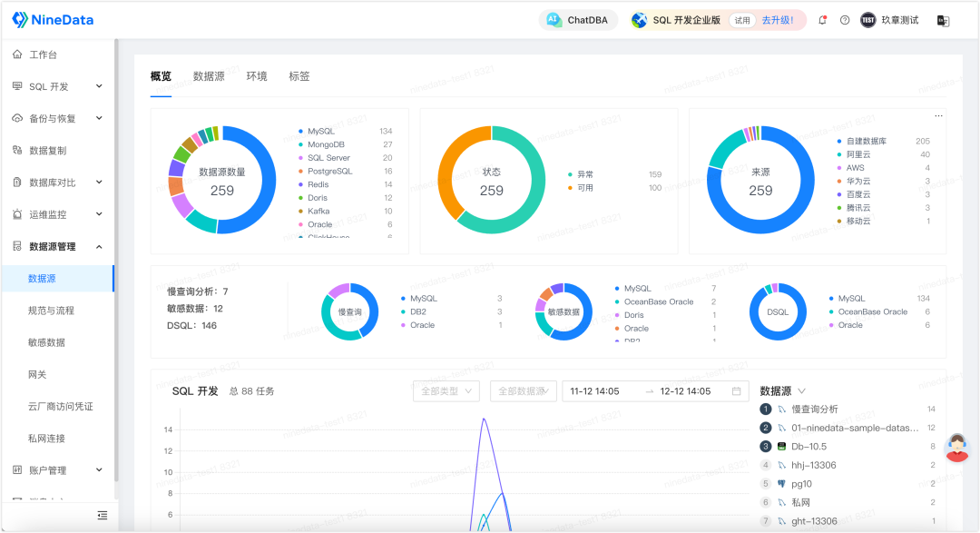Open the more options ellipsis in 来源 card
The image size is (980, 533).
(x=938, y=115)
